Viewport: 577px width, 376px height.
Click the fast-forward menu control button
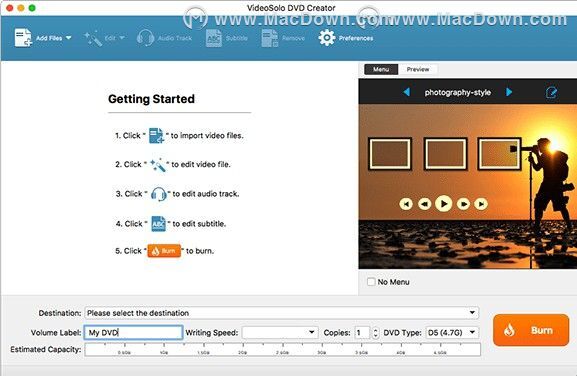[463, 204]
